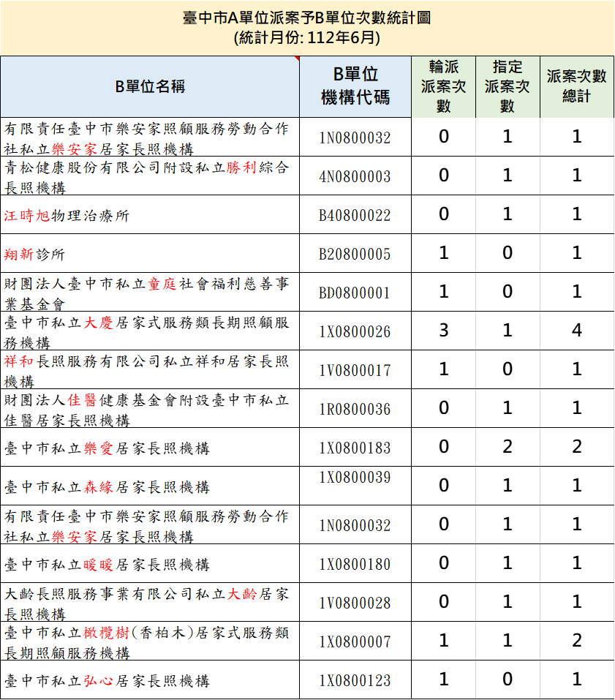Click the 佳醫健康基金會 name cell

click(150, 409)
